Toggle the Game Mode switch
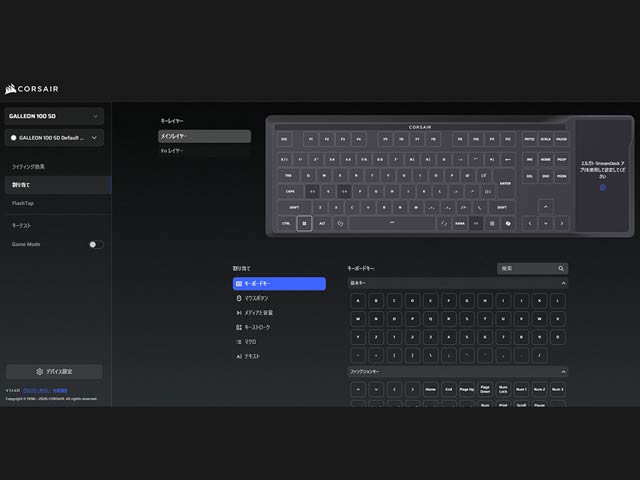Image resolution: width=640 pixels, height=480 pixels. coord(96,244)
